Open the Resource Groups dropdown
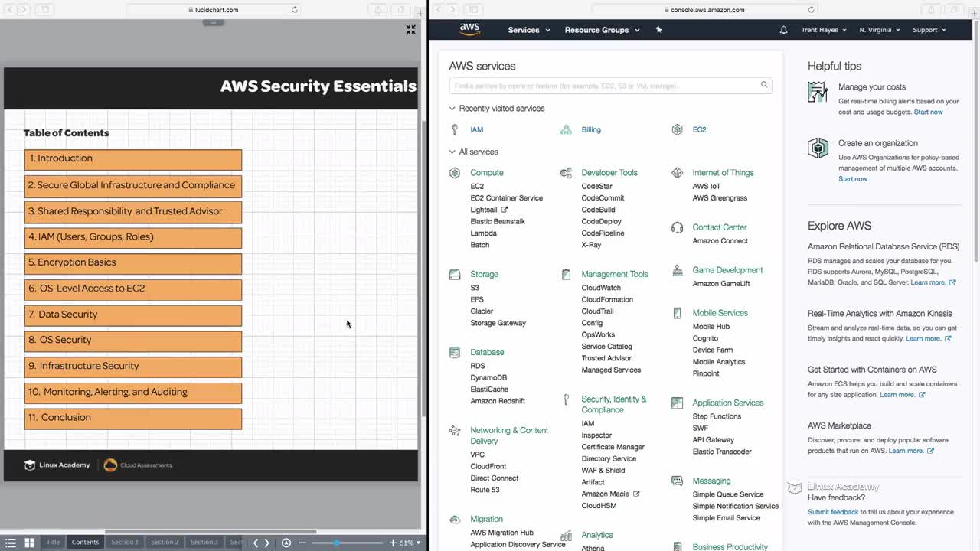This screenshot has width=980, height=551. pyautogui.click(x=602, y=30)
